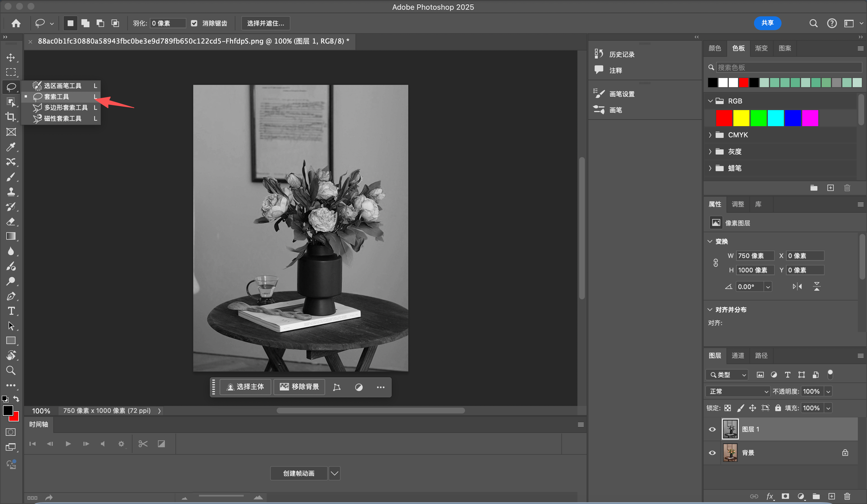Image resolution: width=867 pixels, height=504 pixels.
Task: Hide the 背景 layer visibility eye
Action: click(x=712, y=453)
